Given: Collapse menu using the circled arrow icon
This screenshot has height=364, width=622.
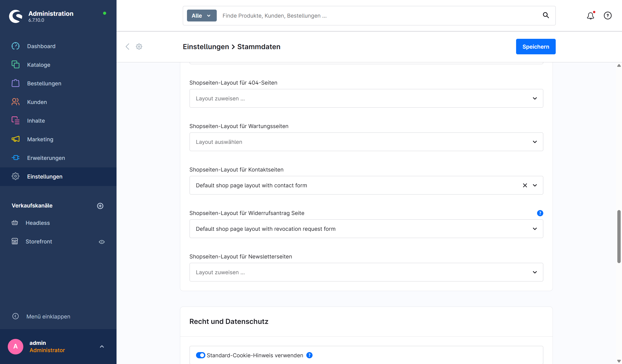Looking at the screenshot, I should click(x=16, y=316).
